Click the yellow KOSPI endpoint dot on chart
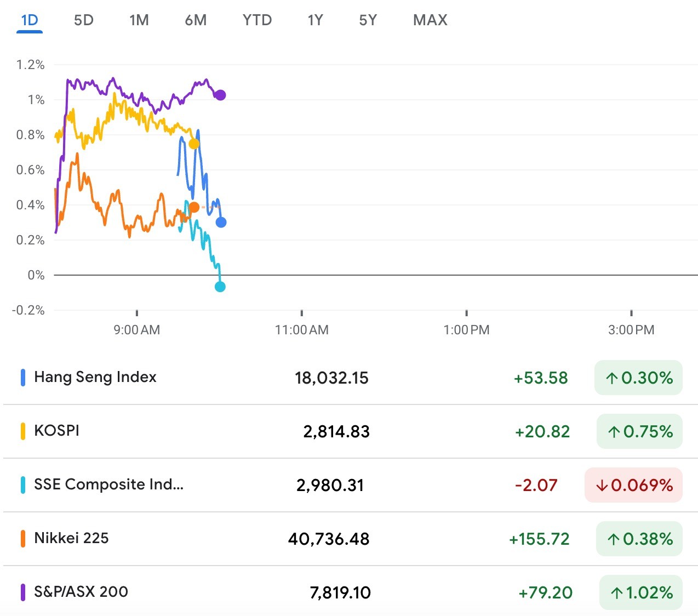698x616 pixels. pos(194,144)
